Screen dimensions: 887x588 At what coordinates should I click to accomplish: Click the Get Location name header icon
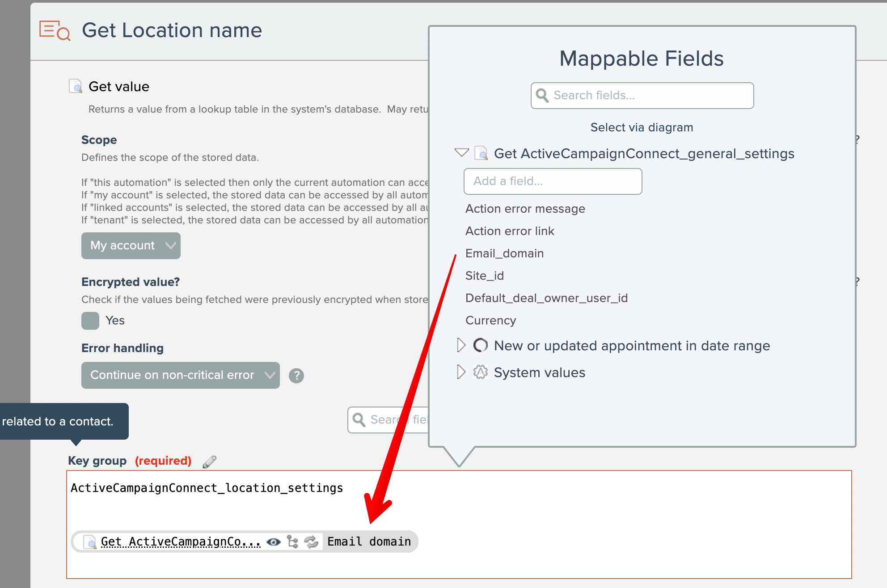tap(55, 31)
